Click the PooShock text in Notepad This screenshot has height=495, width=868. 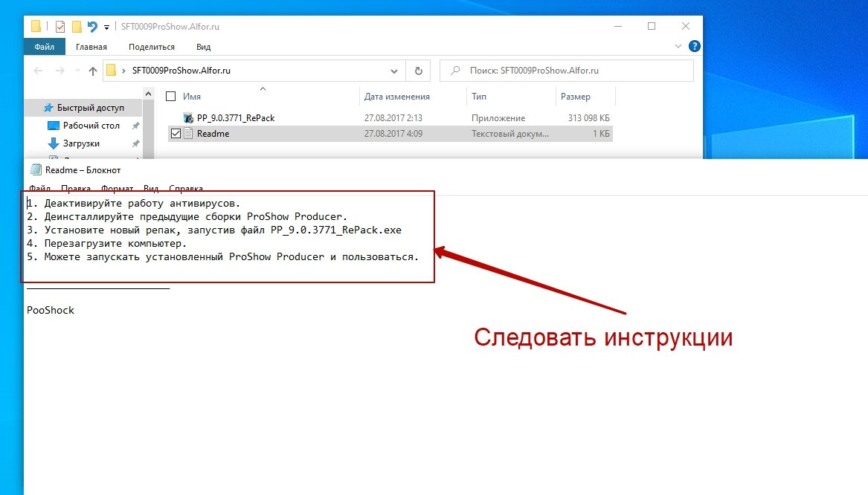pos(51,310)
